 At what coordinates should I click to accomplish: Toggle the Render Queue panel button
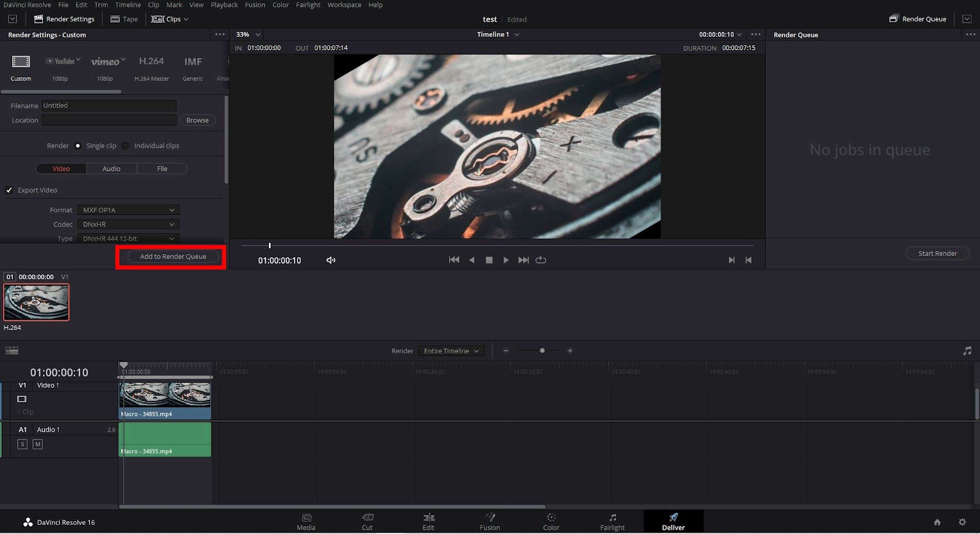coord(918,19)
